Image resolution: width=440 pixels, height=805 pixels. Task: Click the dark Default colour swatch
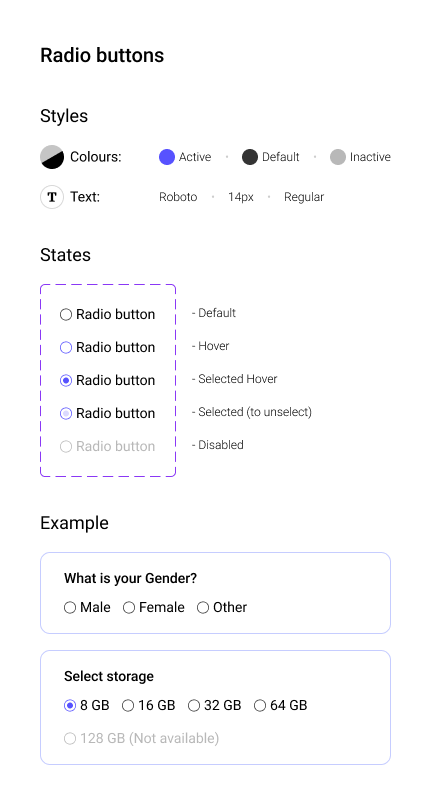coord(250,157)
